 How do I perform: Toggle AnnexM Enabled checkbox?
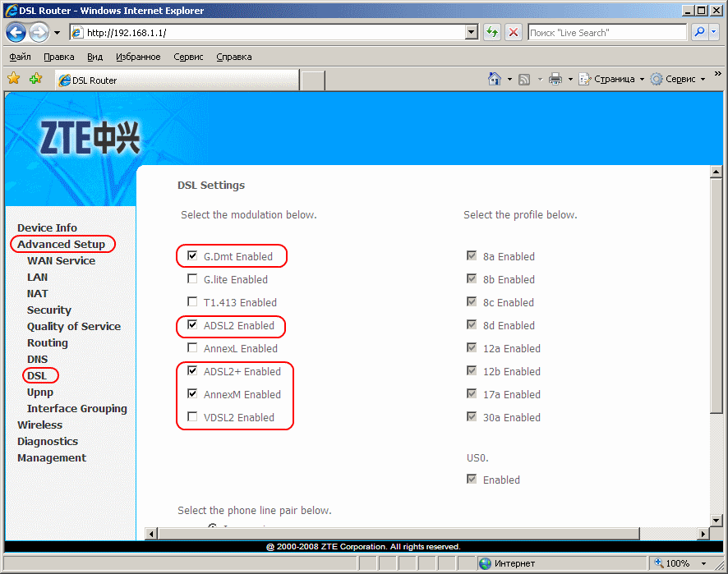click(192, 393)
